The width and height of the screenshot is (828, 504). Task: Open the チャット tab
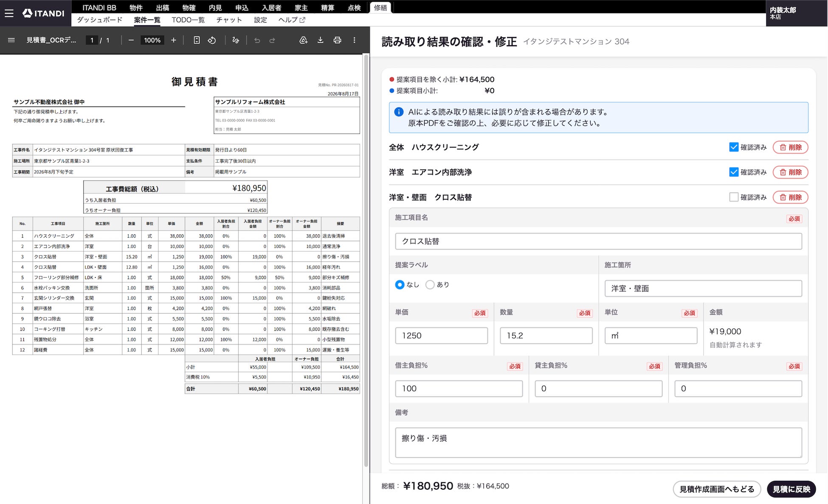229,20
